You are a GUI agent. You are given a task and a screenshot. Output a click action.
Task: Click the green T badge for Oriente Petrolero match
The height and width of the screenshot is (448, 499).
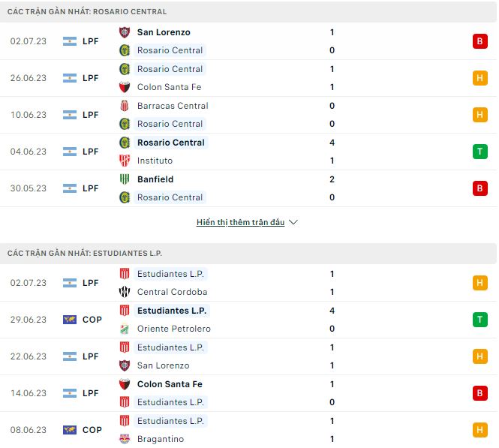point(479,320)
